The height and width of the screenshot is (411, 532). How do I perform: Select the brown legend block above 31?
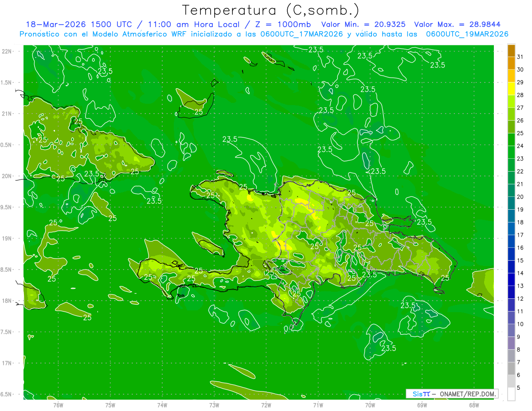pyautogui.click(x=511, y=51)
